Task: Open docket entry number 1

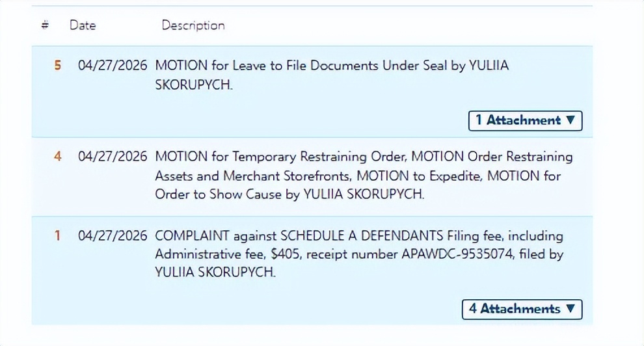Action: 58,236
